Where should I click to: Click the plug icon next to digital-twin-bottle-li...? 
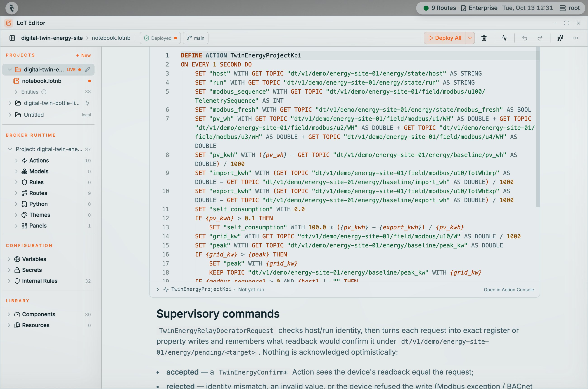tap(87, 103)
